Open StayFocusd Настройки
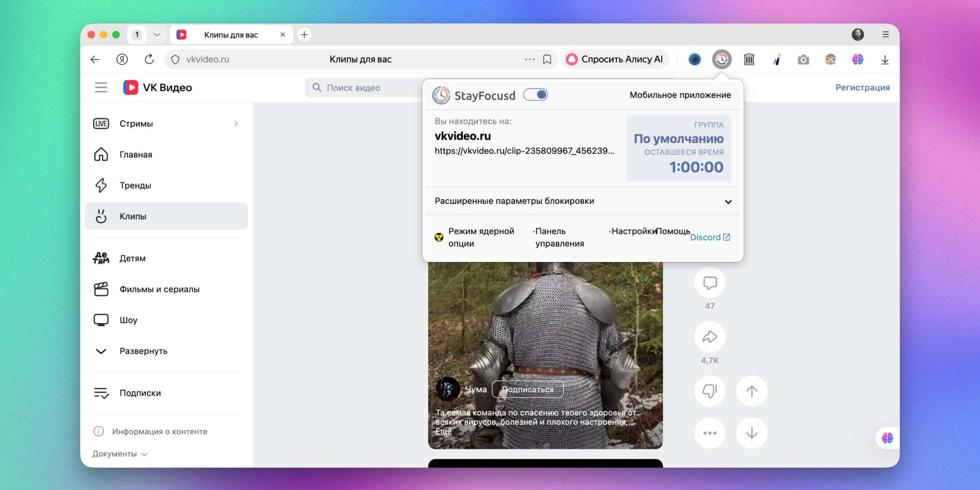The image size is (980, 490). tap(634, 231)
